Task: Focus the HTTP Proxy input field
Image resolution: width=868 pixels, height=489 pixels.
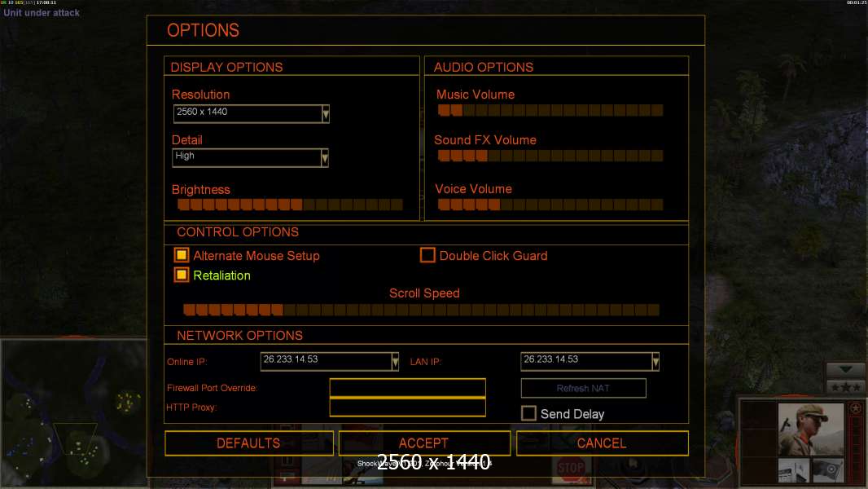Action: click(x=407, y=407)
